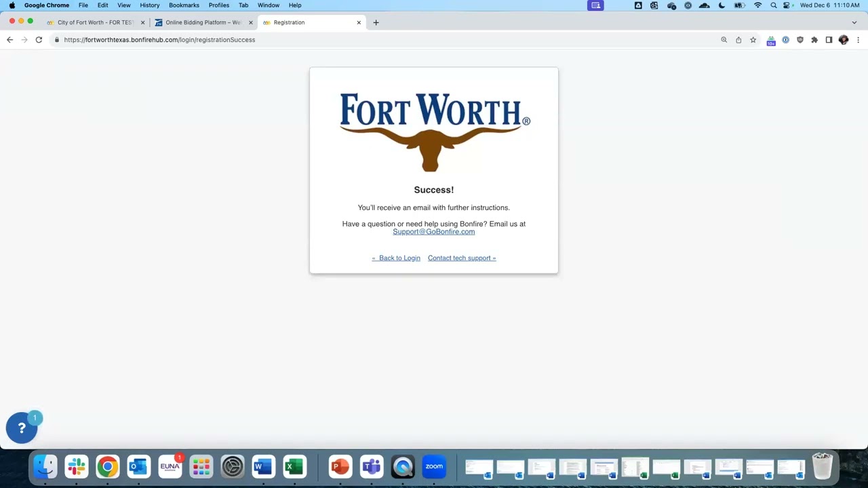Bookmark this page with the star
Viewport: 868px width, 488px height.
(x=753, y=40)
